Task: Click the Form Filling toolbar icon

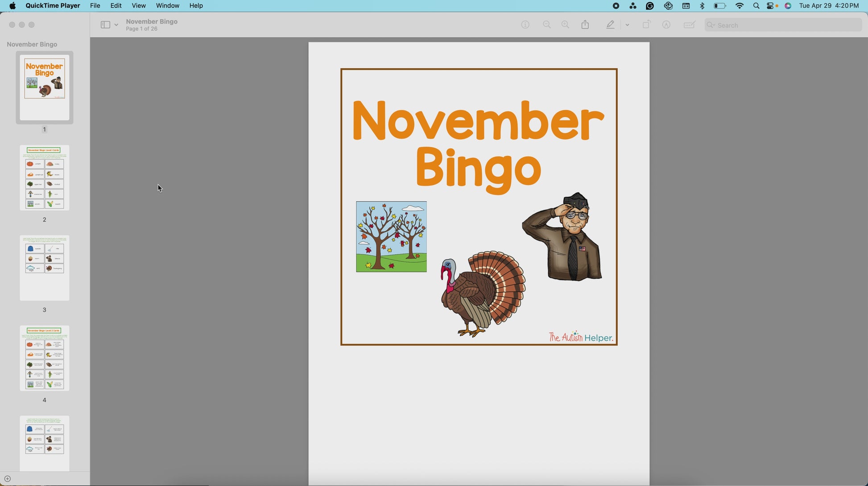Action: click(x=689, y=25)
